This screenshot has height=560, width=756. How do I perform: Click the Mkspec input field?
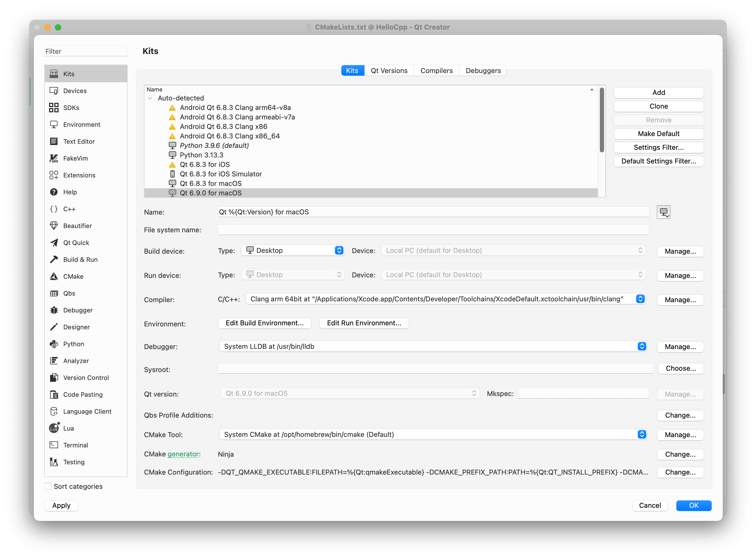pyautogui.click(x=583, y=393)
